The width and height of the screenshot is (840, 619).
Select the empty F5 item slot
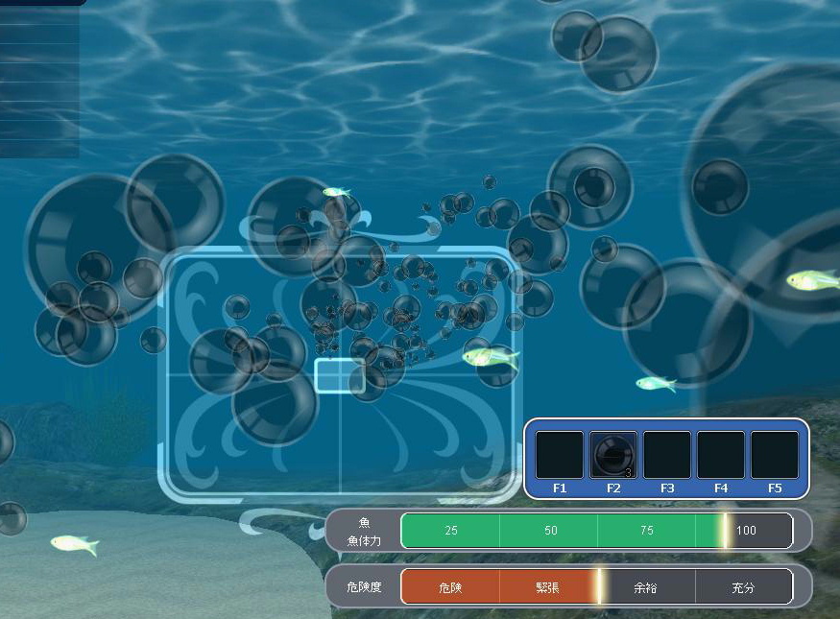pos(775,454)
